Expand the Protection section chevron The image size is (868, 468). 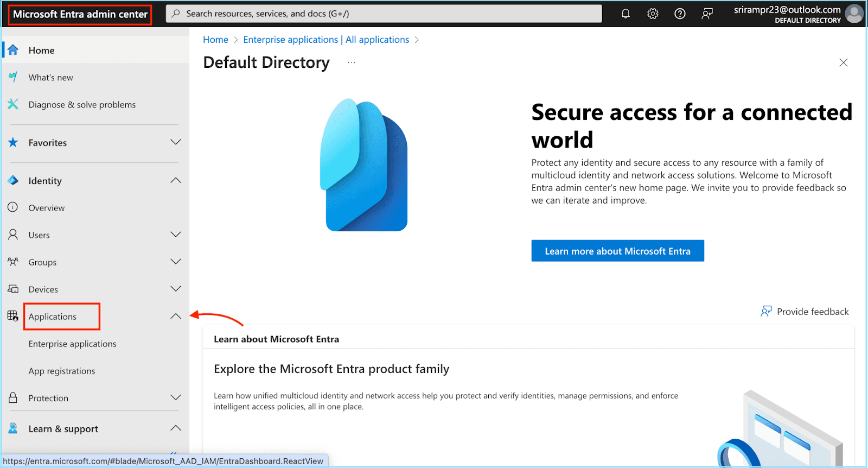(x=176, y=397)
